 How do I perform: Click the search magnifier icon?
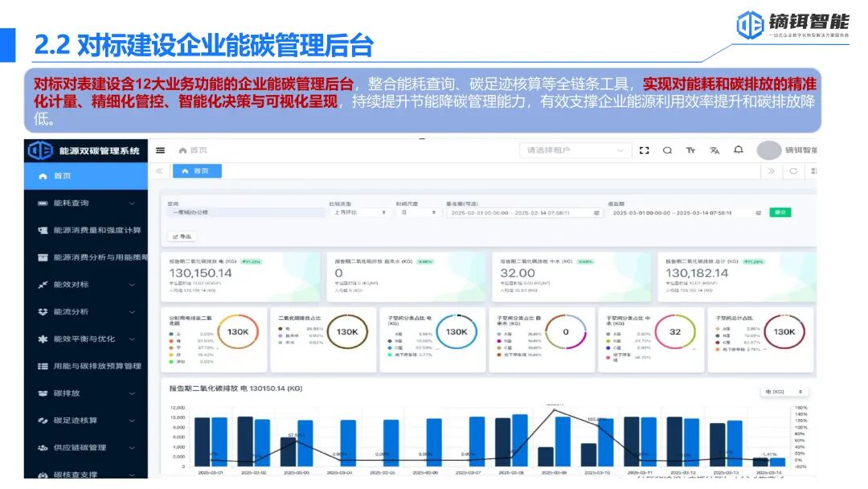(x=667, y=150)
